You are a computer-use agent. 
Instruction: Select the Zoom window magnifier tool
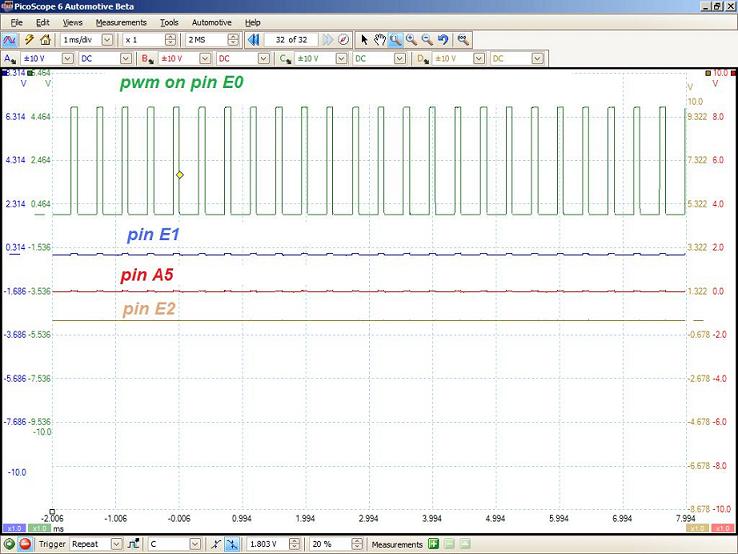(395, 40)
